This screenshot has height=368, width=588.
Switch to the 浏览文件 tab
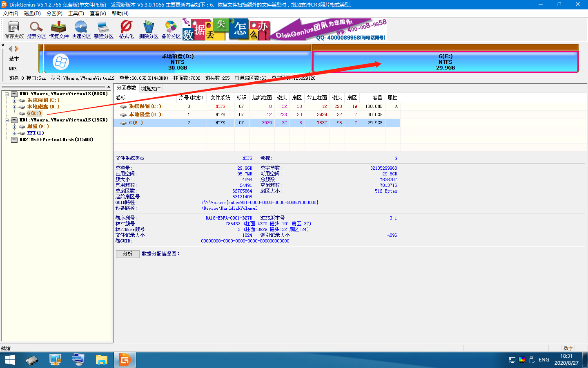[x=151, y=88]
